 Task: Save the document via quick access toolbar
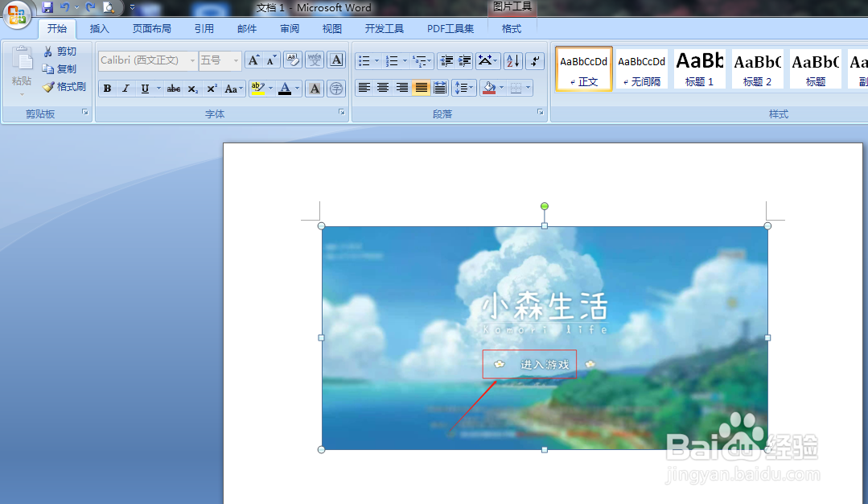tap(47, 8)
